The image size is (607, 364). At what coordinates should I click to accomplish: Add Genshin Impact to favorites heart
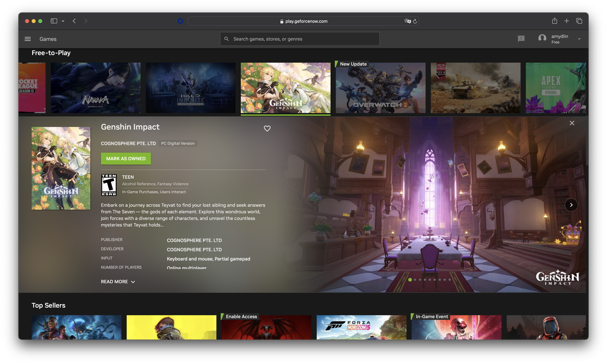[x=267, y=128]
